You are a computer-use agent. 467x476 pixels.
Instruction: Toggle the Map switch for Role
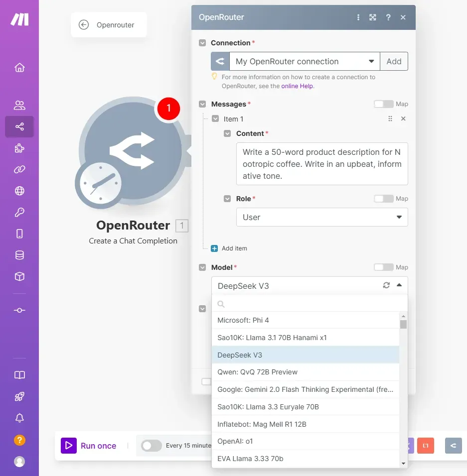click(383, 199)
